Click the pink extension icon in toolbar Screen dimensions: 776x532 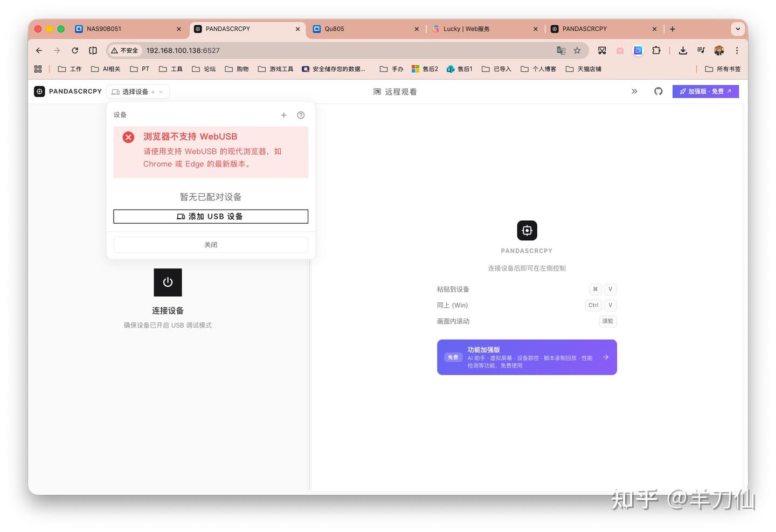click(x=620, y=51)
